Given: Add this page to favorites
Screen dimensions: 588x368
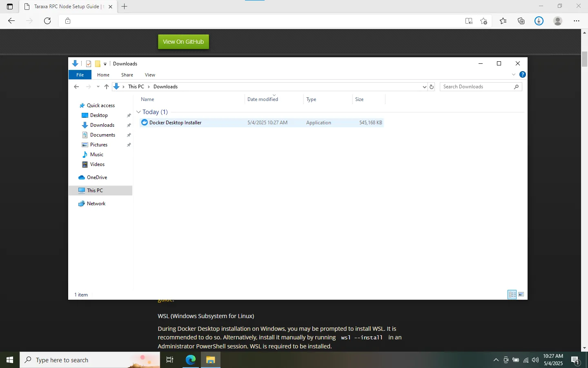Looking at the screenshot, I should 484,21.
